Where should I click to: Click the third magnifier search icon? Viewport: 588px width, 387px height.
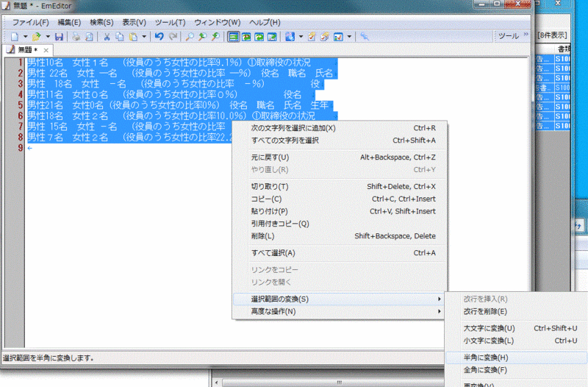point(215,37)
